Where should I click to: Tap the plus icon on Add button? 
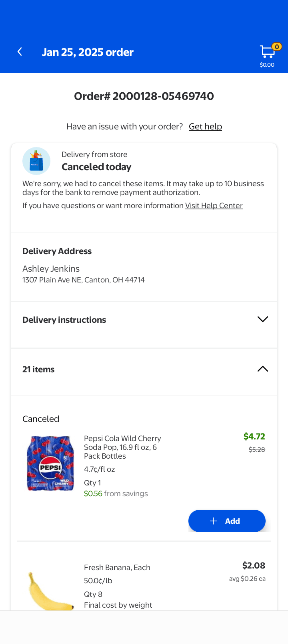click(214, 521)
